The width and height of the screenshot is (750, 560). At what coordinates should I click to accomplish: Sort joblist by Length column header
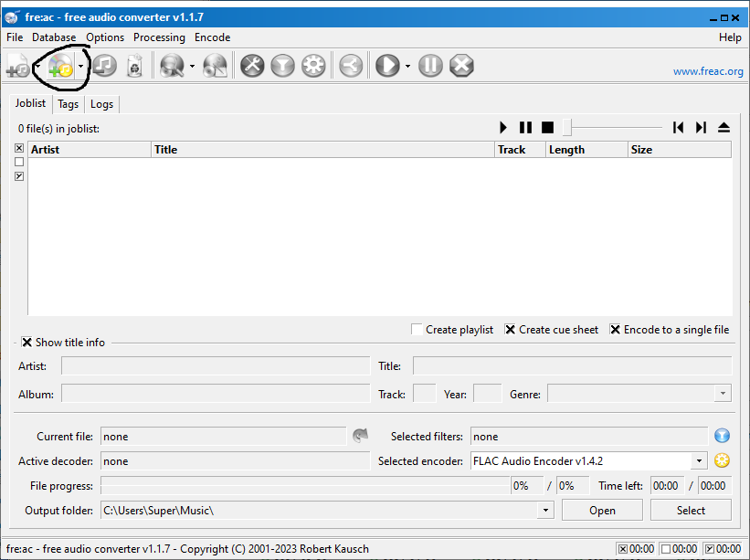click(x=586, y=150)
